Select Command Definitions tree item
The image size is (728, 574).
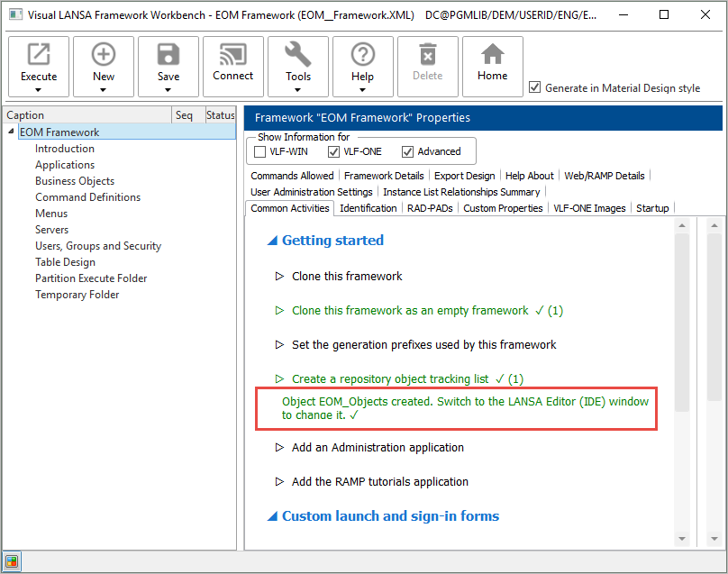click(87, 197)
